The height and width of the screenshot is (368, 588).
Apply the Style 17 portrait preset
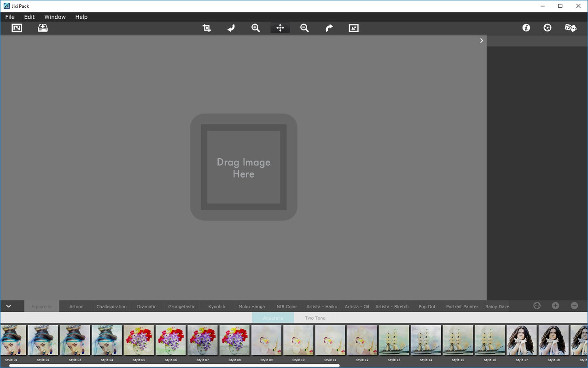[522, 340]
